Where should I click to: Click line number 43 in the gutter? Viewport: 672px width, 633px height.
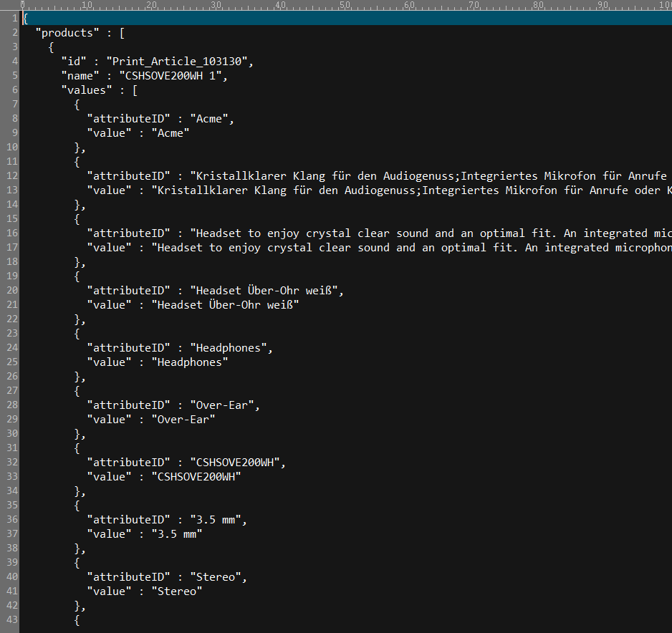tap(11, 619)
